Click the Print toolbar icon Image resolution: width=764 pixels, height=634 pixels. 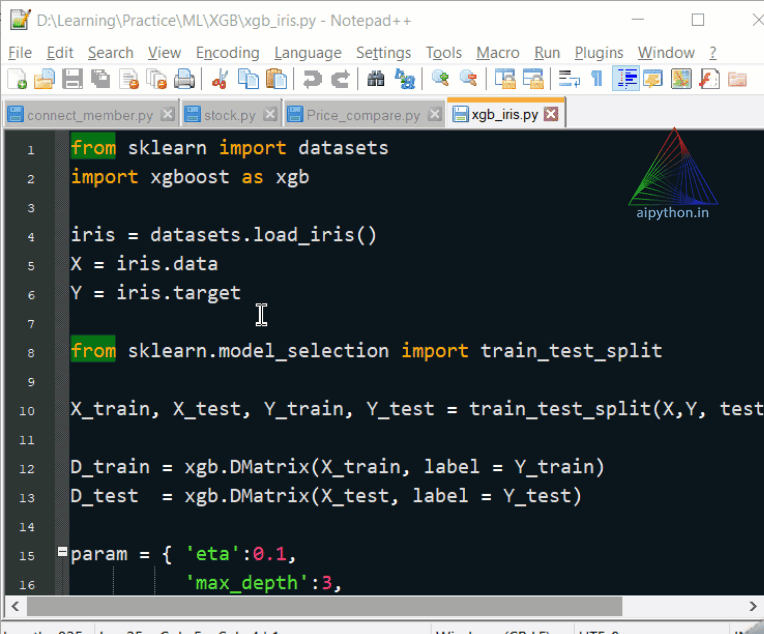185,79
